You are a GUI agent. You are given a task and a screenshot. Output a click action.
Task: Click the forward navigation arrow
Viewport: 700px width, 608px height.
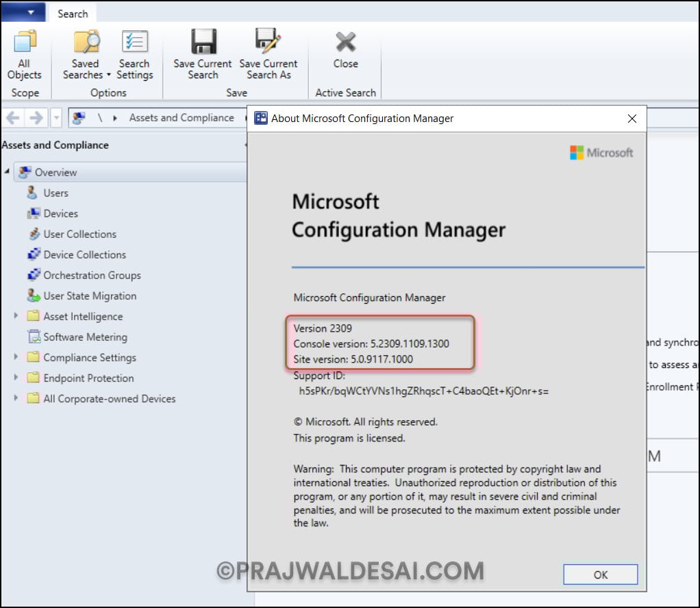[x=36, y=118]
